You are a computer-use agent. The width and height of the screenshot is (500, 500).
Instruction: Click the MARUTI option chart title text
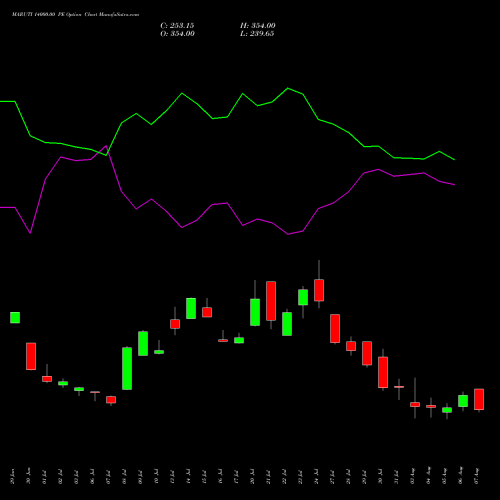point(75,15)
